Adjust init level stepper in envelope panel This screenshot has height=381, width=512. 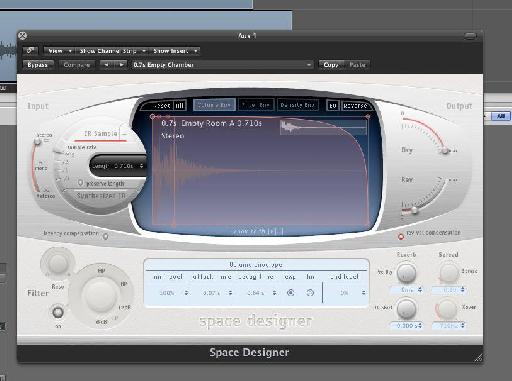(186, 293)
